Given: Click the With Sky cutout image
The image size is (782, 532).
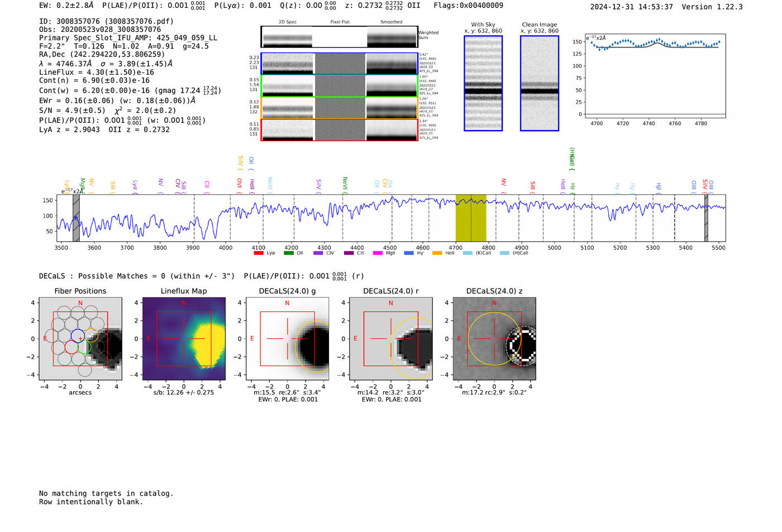Looking at the screenshot, I should click(x=483, y=83).
